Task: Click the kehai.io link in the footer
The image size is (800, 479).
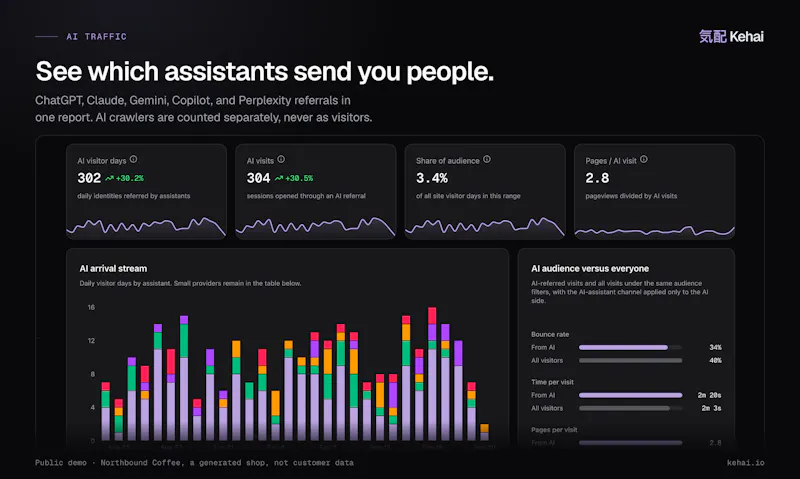Action: point(745,463)
